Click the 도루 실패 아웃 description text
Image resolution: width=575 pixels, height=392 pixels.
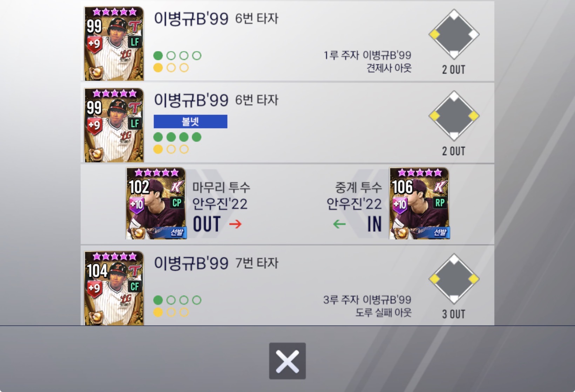pos(383,312)
